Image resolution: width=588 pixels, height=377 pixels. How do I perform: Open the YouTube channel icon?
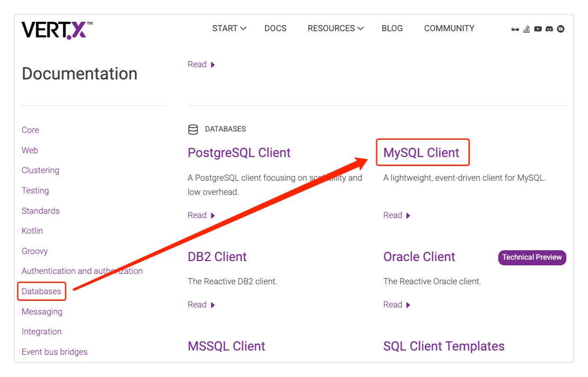tap(538, 29)
